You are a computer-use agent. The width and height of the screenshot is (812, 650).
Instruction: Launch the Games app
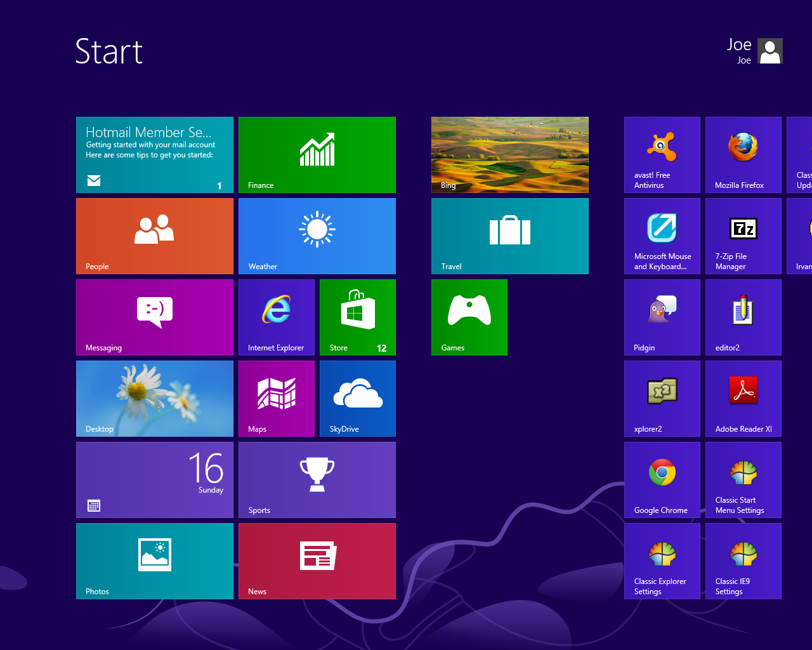(469, 317)
